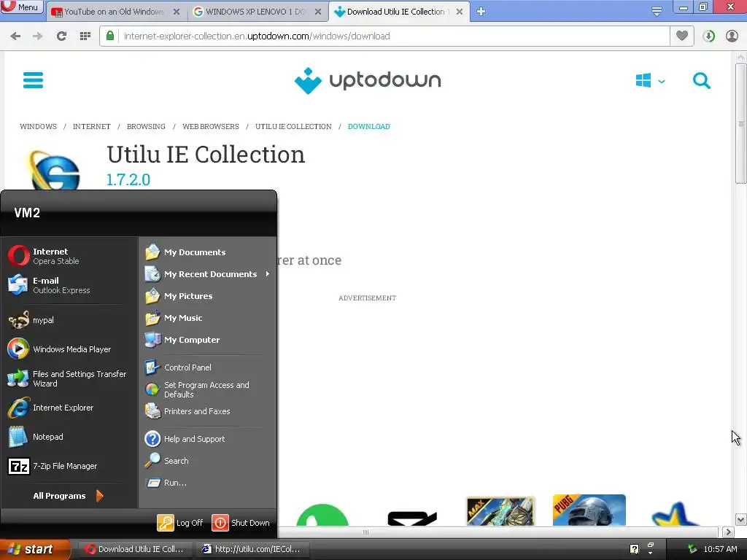Click Shut Down button
Viewport: 747px width, 560px height.
241,522
